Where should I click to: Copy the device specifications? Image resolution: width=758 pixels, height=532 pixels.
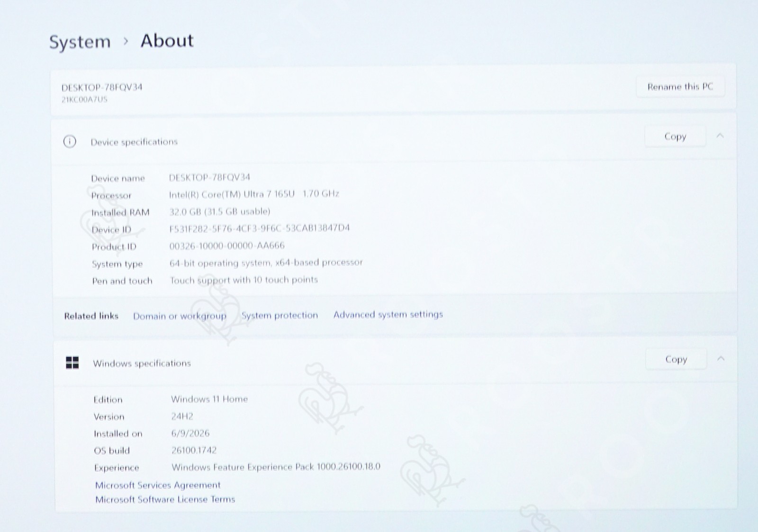coord(675,136)
